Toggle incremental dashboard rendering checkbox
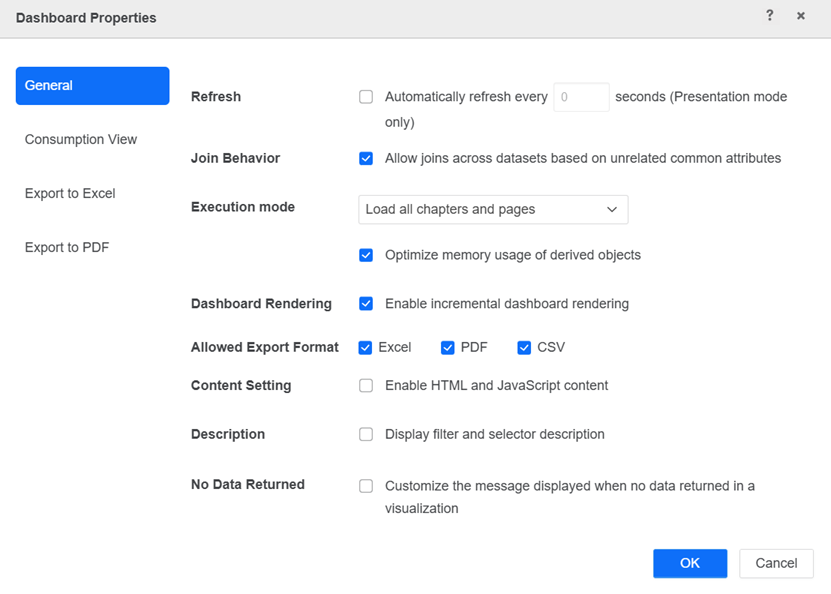Screen dimensions: 831x594 click(x=366, y=304)
